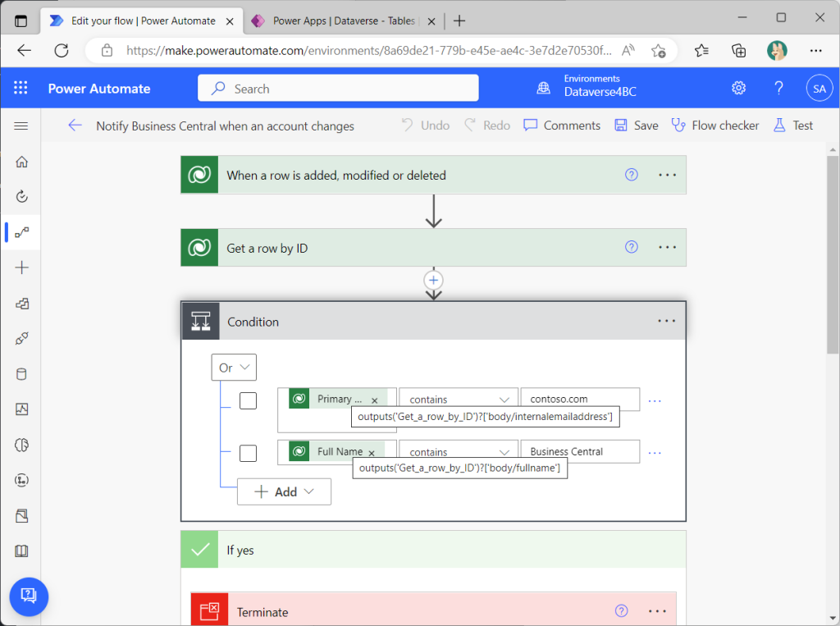Open Settings gear in Power Automate header
The height and width of the screenshot is (626, 840).
point(738,88)
